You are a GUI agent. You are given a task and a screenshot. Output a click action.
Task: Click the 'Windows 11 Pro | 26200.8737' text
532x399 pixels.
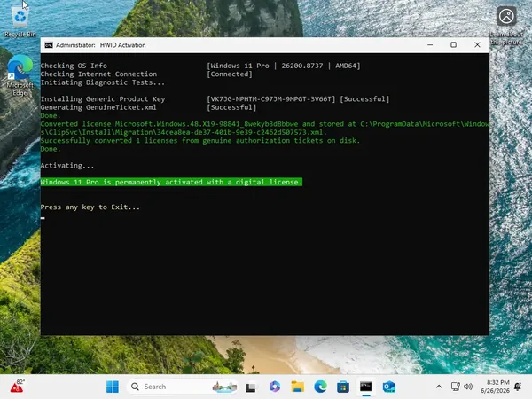284,66
